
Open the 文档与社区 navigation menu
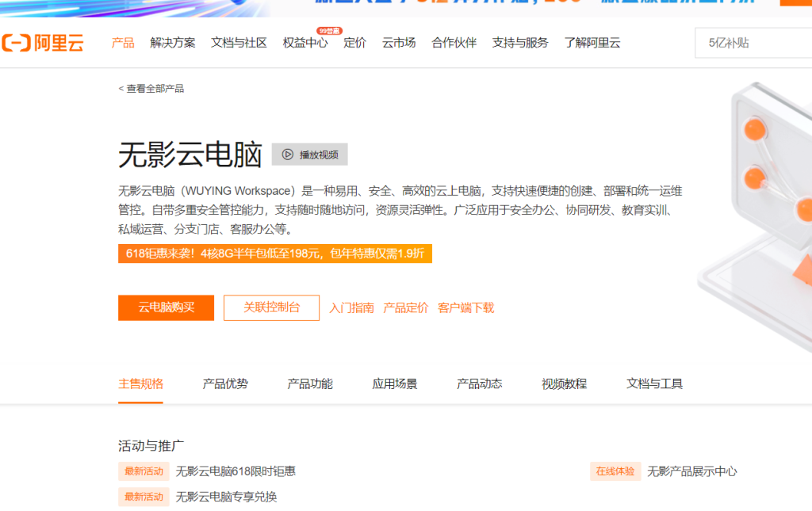point(239,43)
